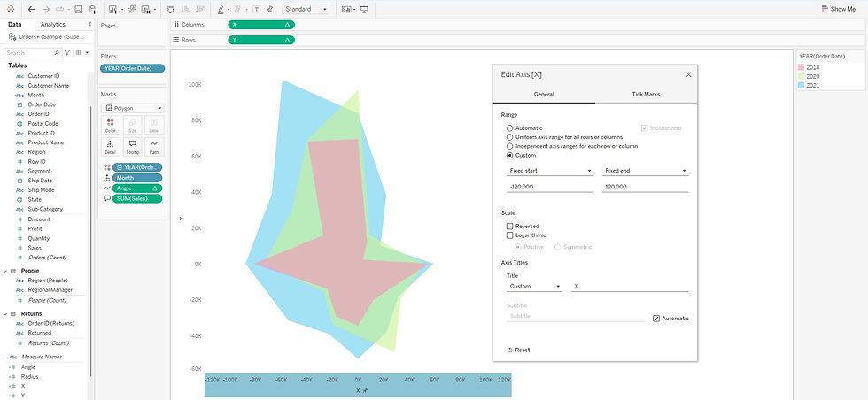Click the Sort Descending icon
The image size is (868, 400).
(x=199, y=9)
